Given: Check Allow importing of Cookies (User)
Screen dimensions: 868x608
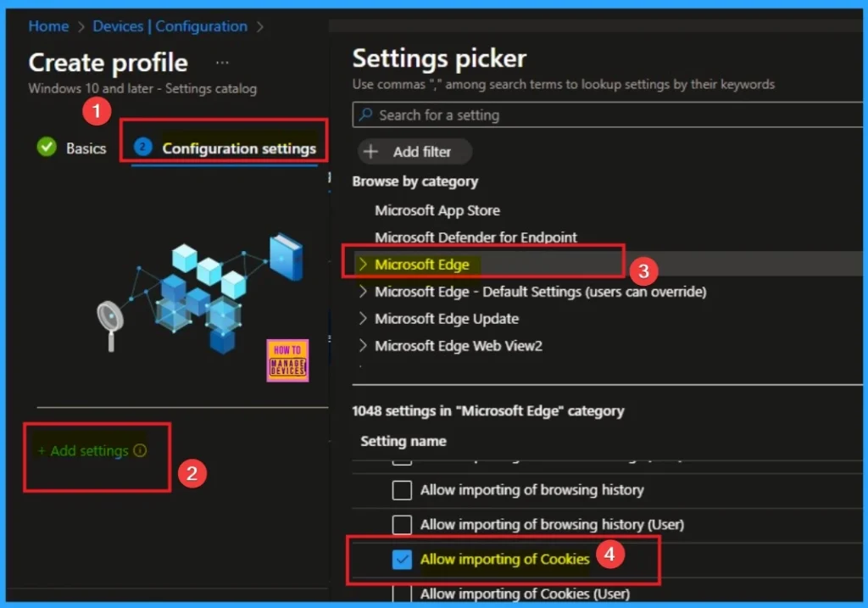Looking at the screenshot, I should [402, 593].
